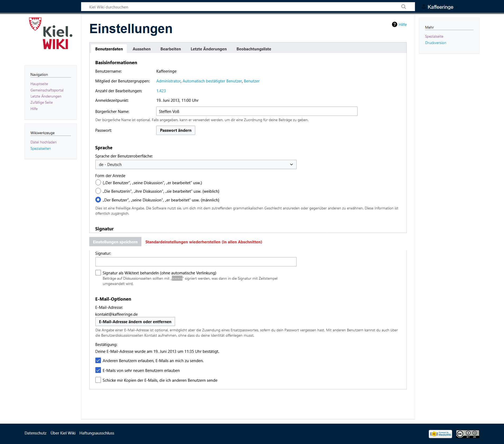Image resolution: width=504 pixels, height=444 pixels.
Task: Click the Powered by MediaWiki badge
Action: tap(440, 434)
